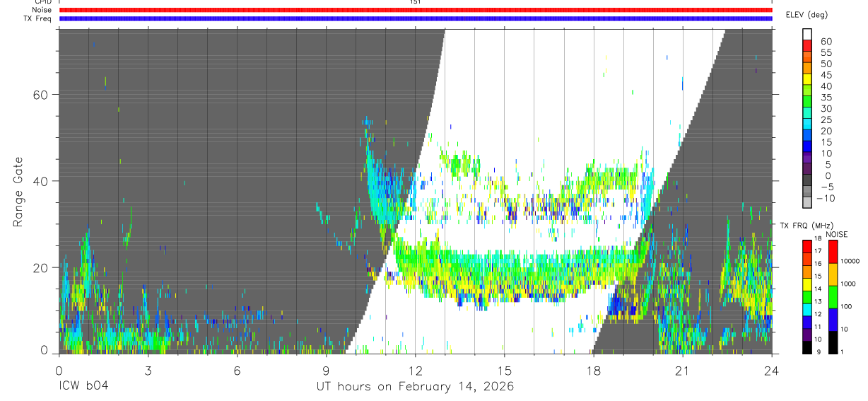Click the '40' Range Gate axis tick label
868x401 pixels.
point(40,181)
